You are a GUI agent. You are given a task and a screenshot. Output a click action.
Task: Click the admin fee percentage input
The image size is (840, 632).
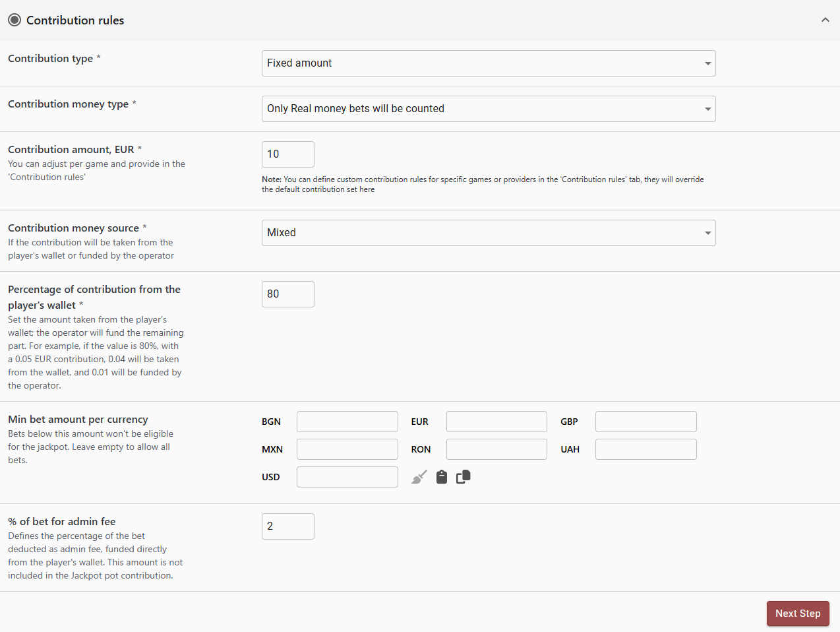pyautogui.click(x=287, y=526)
